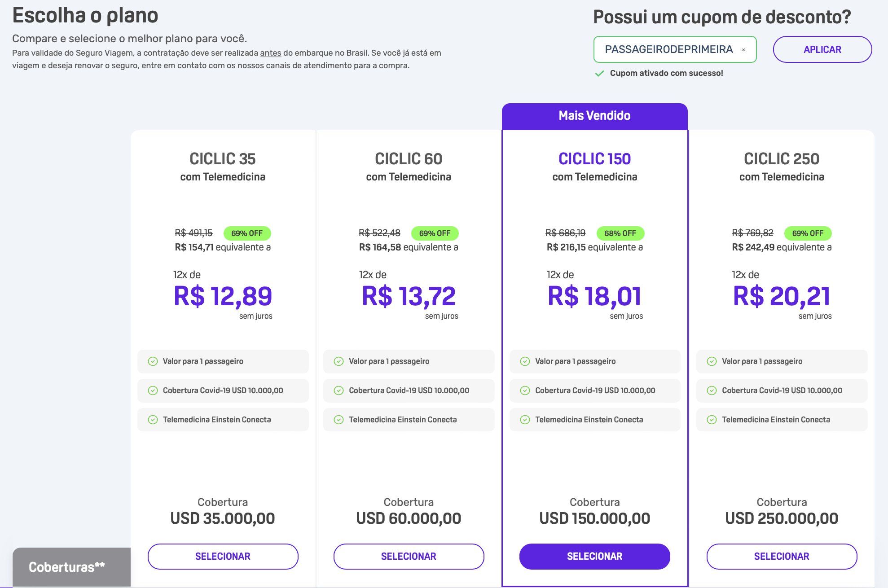Click the 'Mais Vendido' banner tab
This screenshot has height=588, width=888.
(x=594, y=116)
